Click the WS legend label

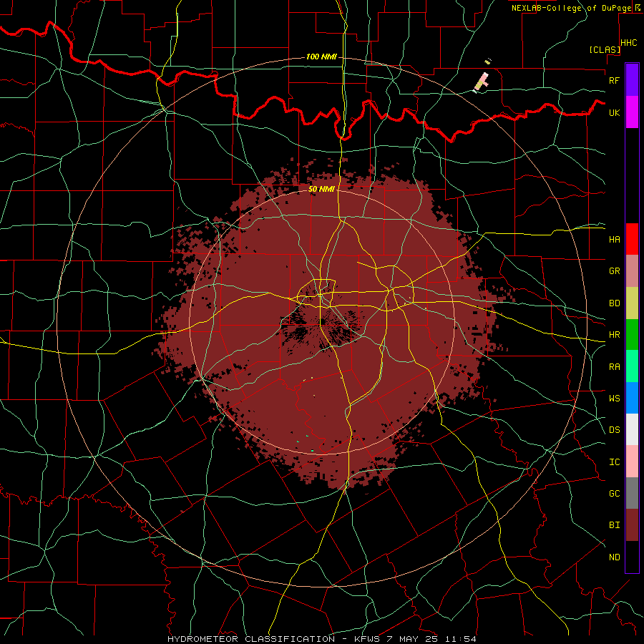point(614,398)
